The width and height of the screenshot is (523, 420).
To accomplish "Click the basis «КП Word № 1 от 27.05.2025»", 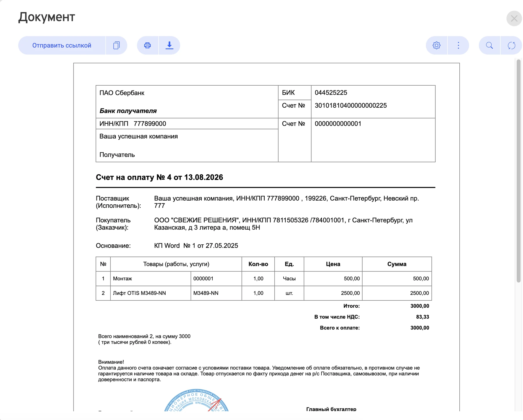I will 196,246.
